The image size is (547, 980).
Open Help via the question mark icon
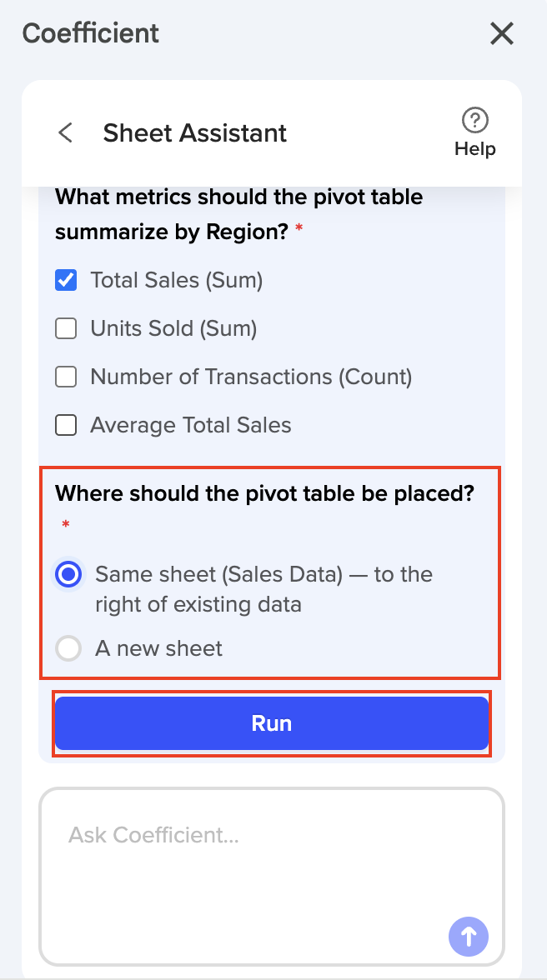pyautogui.click(x=475, y=119)
